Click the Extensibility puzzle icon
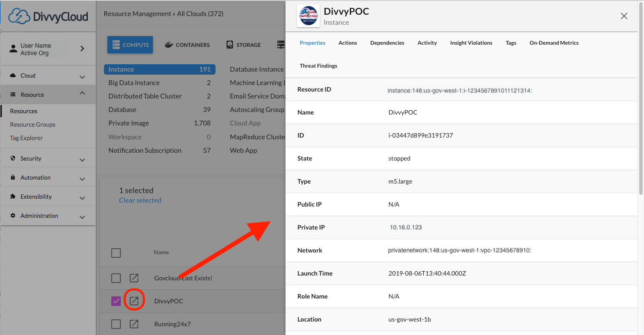This screenshot has width=644, height=335. click(13, 197)
